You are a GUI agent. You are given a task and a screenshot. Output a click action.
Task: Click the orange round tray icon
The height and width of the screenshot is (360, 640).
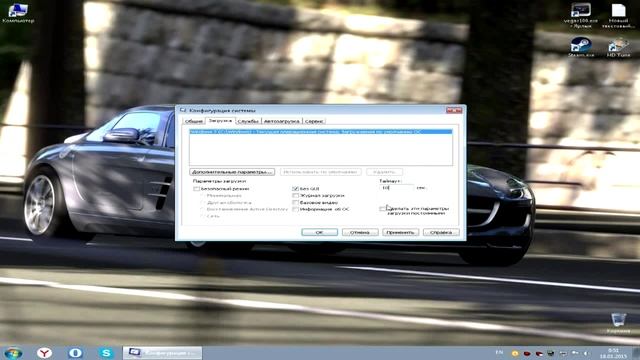tap(515, 353)
